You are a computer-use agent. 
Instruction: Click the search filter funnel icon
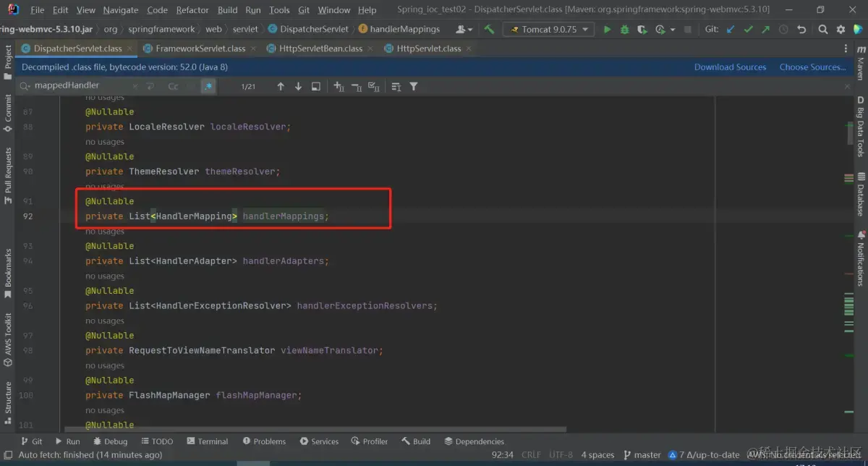coord(414,86)
